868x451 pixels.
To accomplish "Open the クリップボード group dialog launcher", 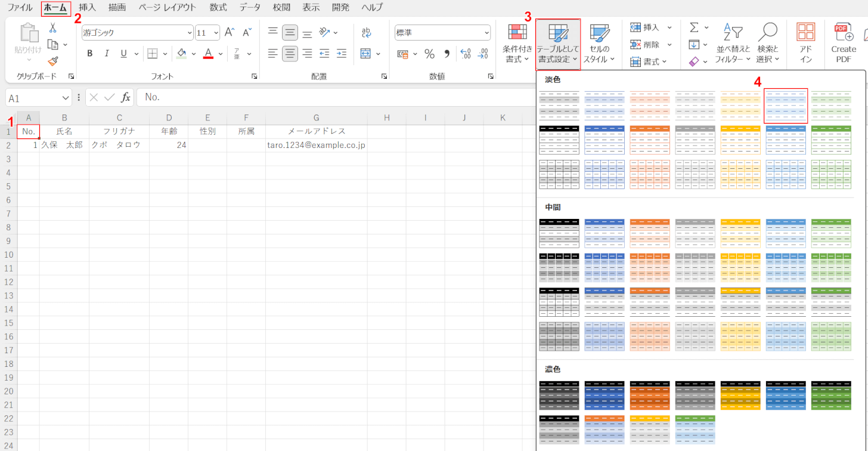I will click(72, 76).
